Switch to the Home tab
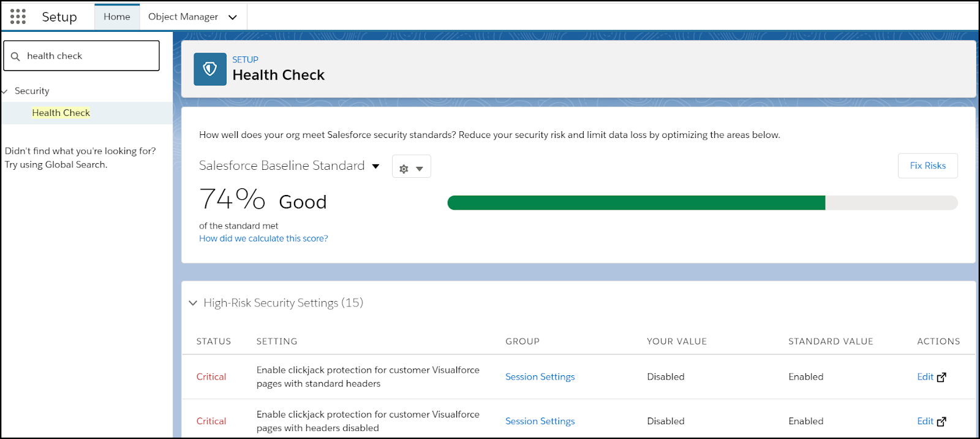 (117, 17)
